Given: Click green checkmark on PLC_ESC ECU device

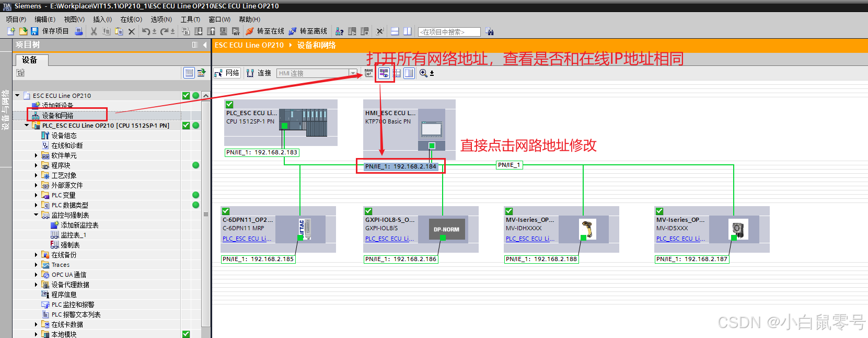Looking at the screenshot, I should [229, 105].
